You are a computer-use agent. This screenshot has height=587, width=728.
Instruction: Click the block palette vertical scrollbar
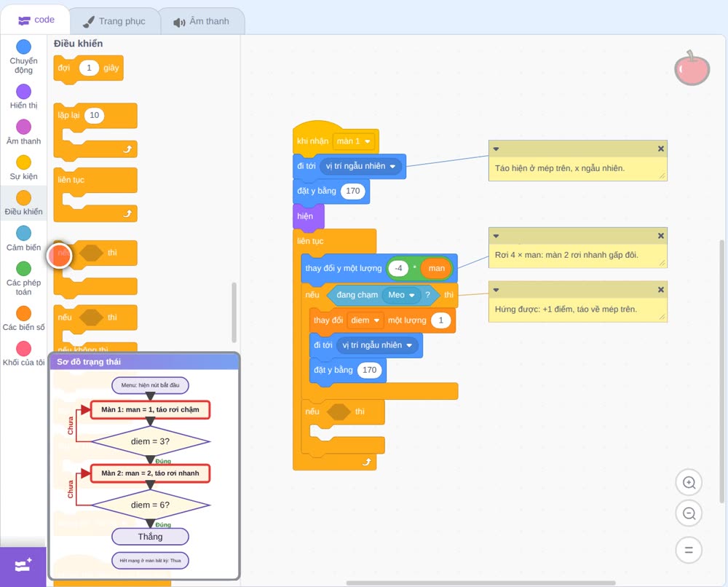pyautogui.click(x=234, y=312)
